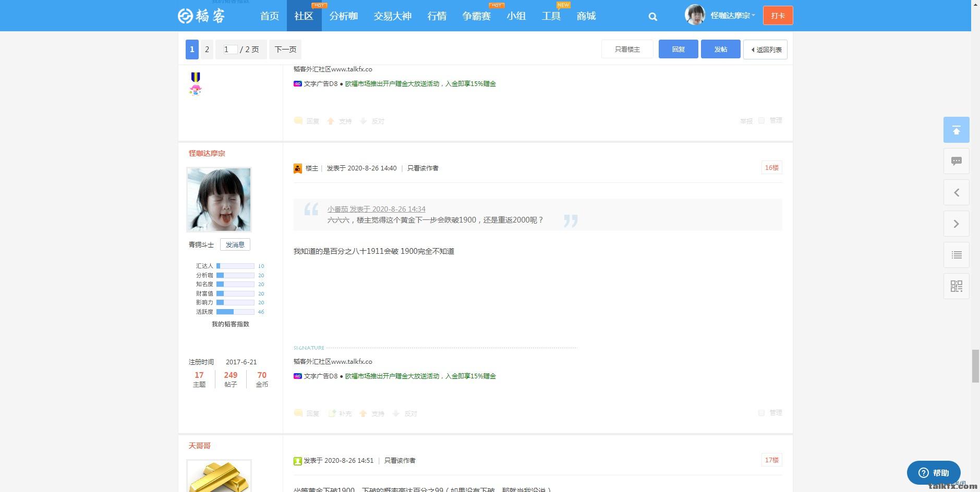Click the blue 回复 reply button
980x492 pixels.
(x=678, y=49)
